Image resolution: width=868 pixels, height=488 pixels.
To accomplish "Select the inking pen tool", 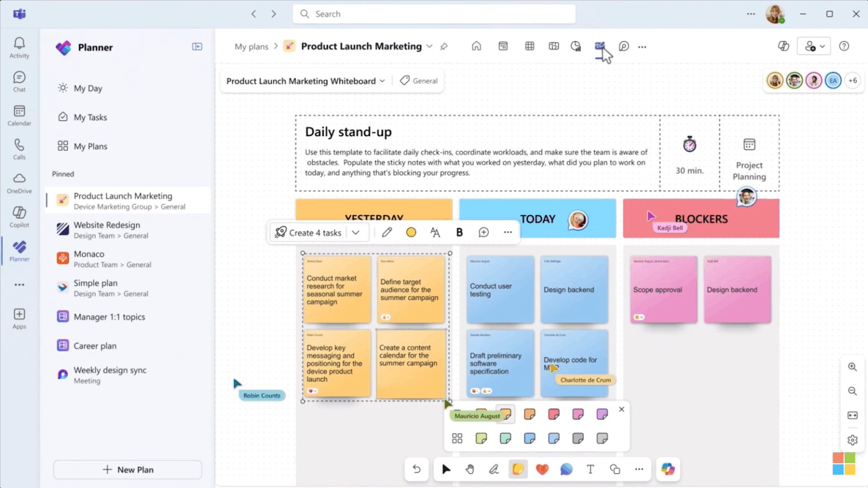I will (494, 469).
